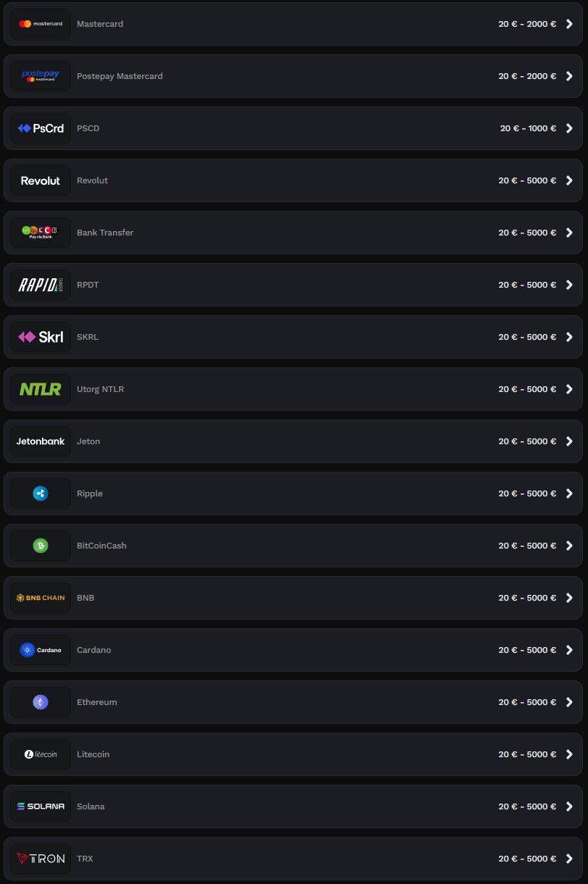This screenshot has height=884, width=588.
Task: Click the Rapid transfer logo
Action: tap(41, 285)
